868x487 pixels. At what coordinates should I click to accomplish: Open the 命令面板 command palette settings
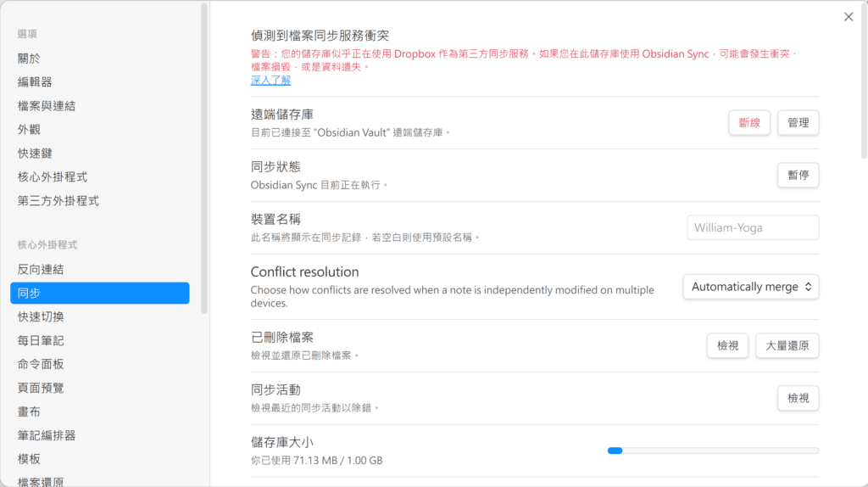click(x=41, y=364)
